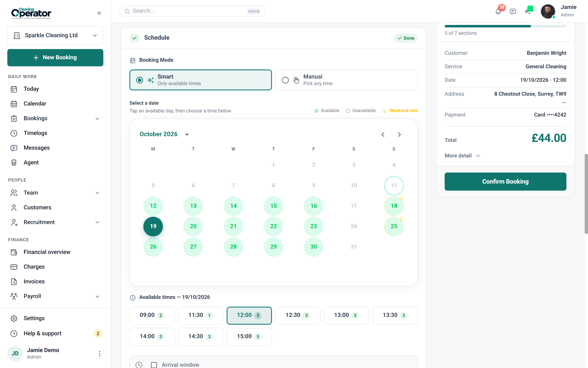Expand Recruitment submenu

tap(97, 222)
